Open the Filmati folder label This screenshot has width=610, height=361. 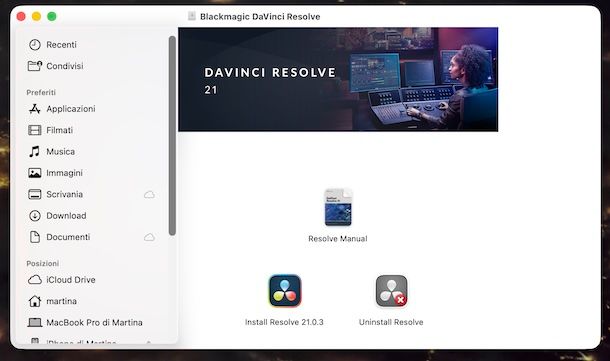coord(60,130)
